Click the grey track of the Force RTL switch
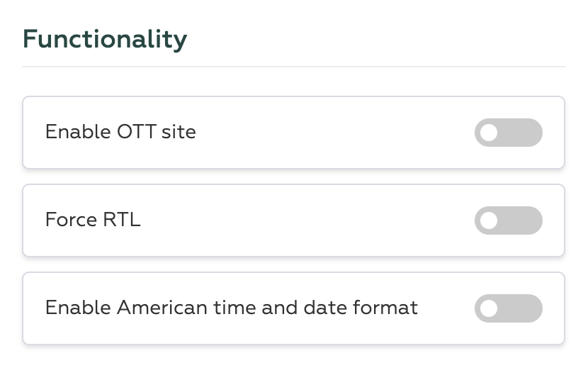 pos(524,220)
